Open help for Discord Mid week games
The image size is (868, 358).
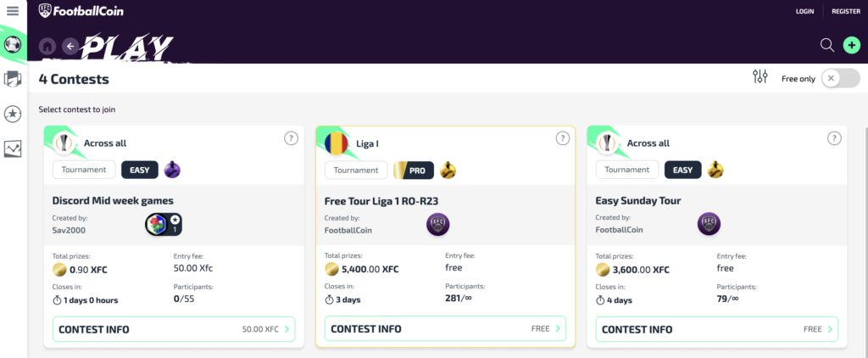coord(292,138)
